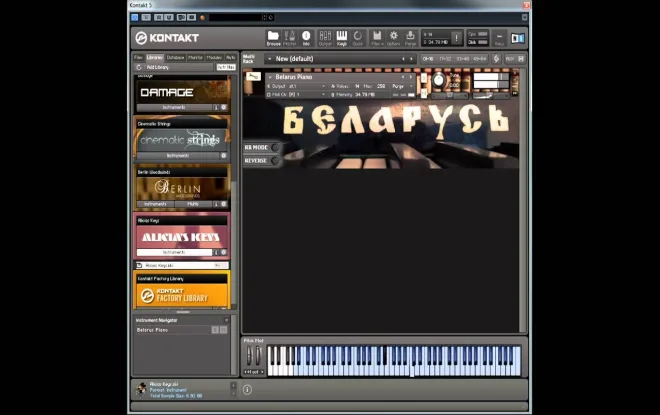
Task: Open Berlin Woodwinds settings gear
Action: (224, 204)
